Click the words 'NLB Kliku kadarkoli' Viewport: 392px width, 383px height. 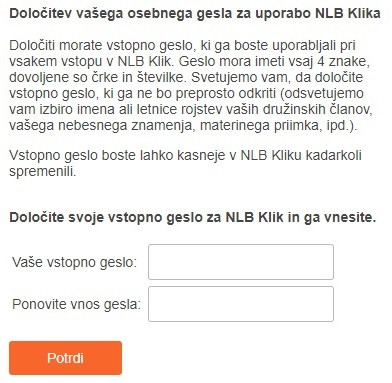click(x=301, y=156)
